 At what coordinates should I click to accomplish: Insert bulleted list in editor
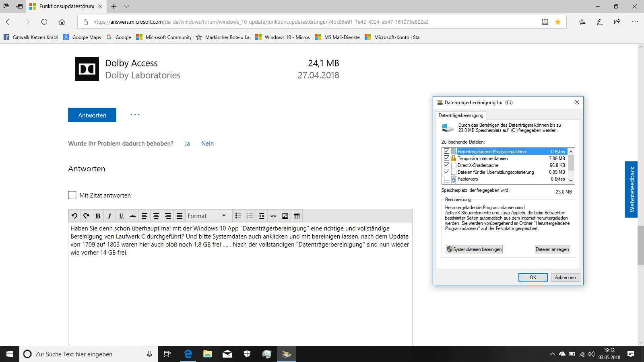point(238,216)
